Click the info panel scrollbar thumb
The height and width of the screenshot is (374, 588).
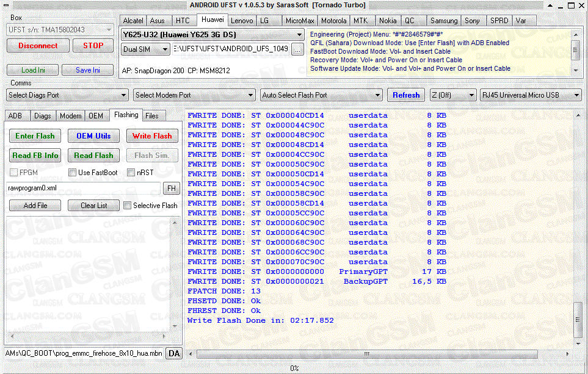(x=575, y=50)
